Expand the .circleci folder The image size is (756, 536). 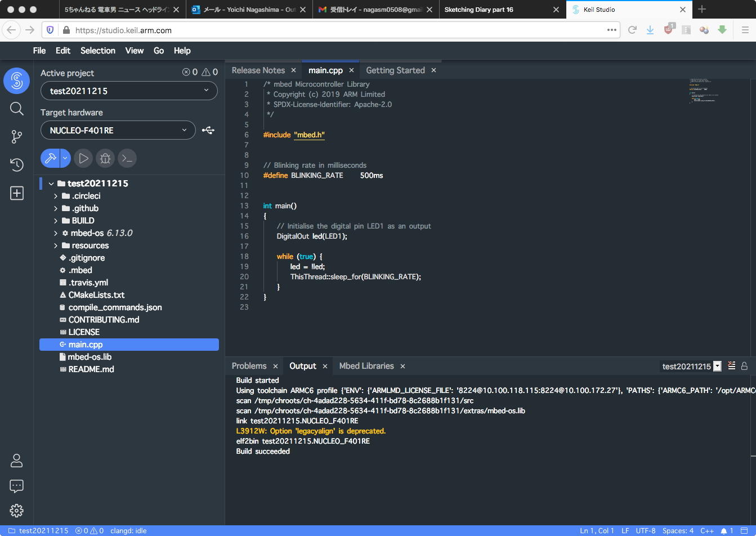pyautogui.click(x=56, y=196)
